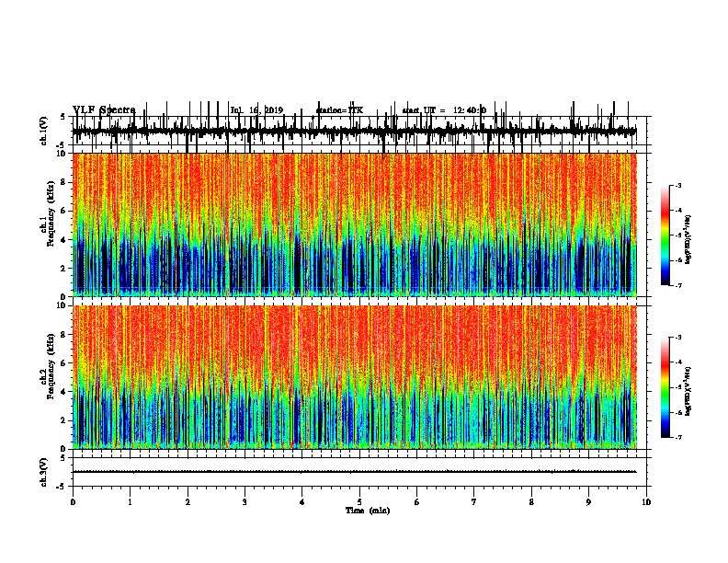Viewport: 728px width, 563px height.
Task: Click time axis tick label "5"
Action: [359, 502]
